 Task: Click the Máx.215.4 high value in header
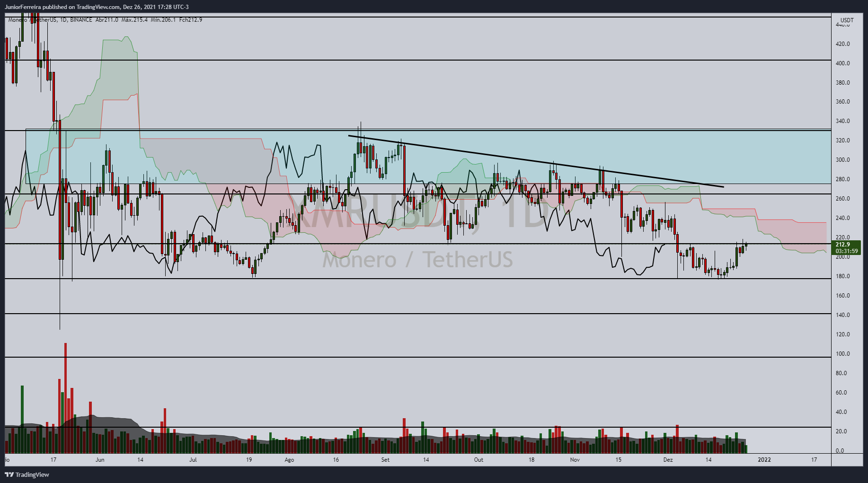click(x=134, y=20)
